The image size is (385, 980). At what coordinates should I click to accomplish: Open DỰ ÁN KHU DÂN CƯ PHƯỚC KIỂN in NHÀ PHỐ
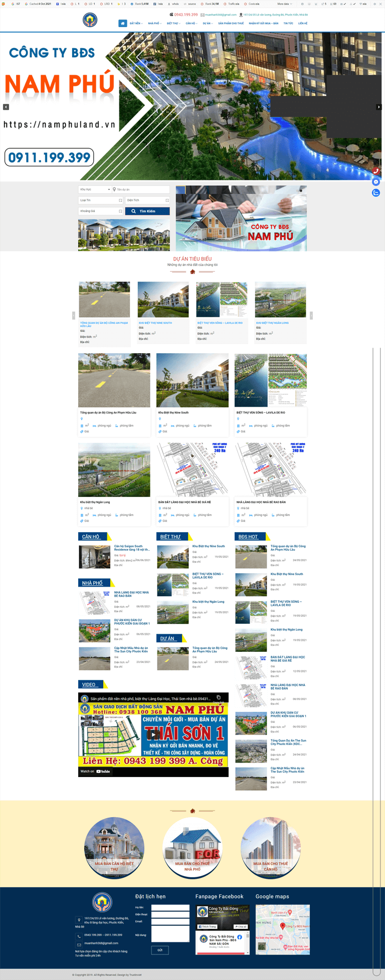click(132, 622)
